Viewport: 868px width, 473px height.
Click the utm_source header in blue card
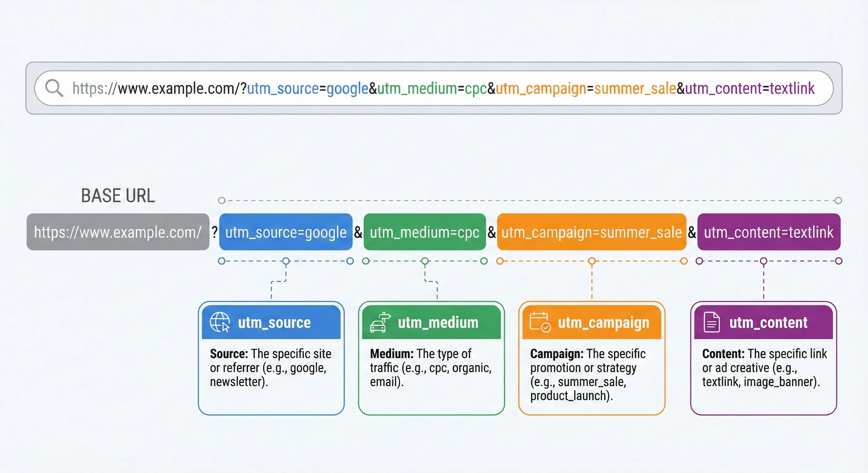coord(274,322)
